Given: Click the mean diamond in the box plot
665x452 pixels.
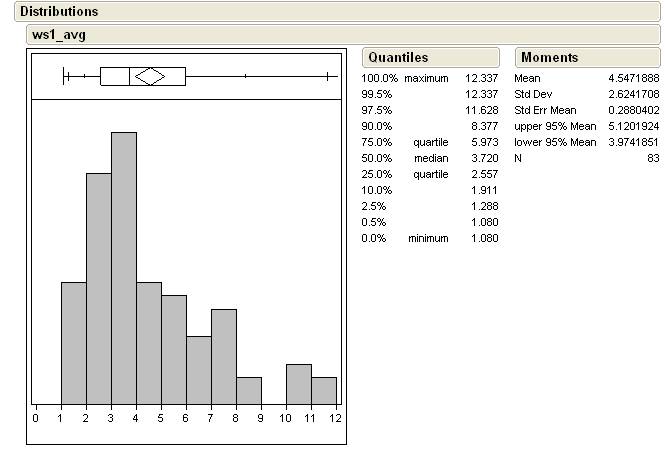Looking at the screenshot, I should click(x=150, y=76).
